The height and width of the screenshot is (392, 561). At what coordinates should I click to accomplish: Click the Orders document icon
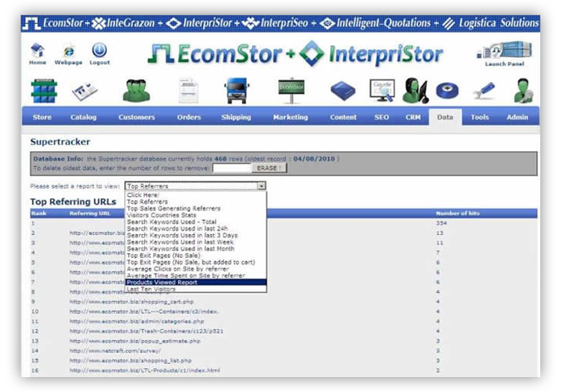point(188,91)
